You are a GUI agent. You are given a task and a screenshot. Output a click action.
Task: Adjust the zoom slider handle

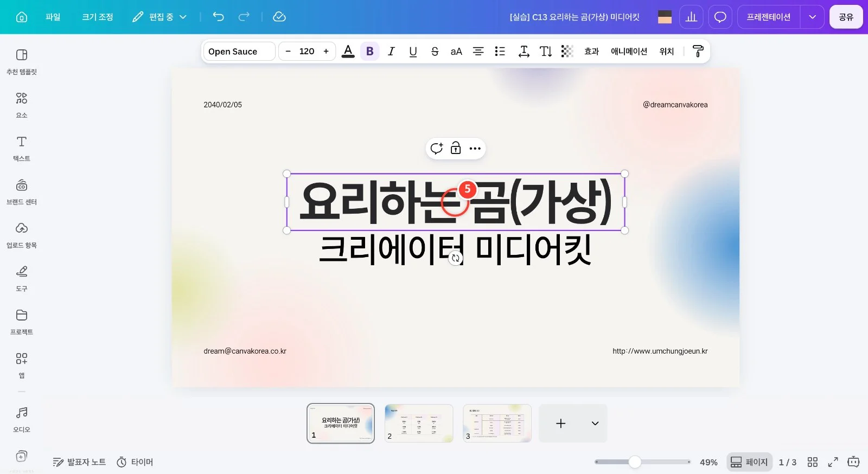pyautogui.click(x=635, y=462)
